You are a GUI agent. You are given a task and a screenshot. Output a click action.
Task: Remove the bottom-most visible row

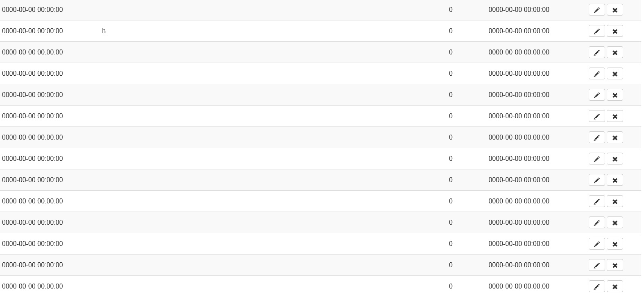[x=615, y=286]
